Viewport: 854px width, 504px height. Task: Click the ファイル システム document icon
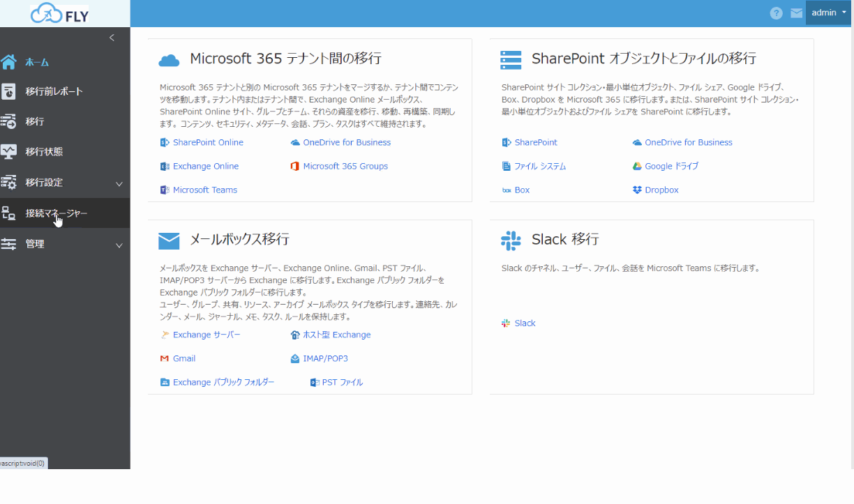coord(507,166)
